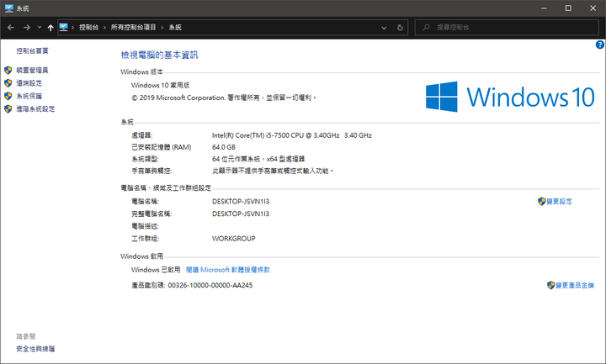Go up one level with up arrow
The width and height of the screenshot is (606, 364).
(x=50, y=28)
